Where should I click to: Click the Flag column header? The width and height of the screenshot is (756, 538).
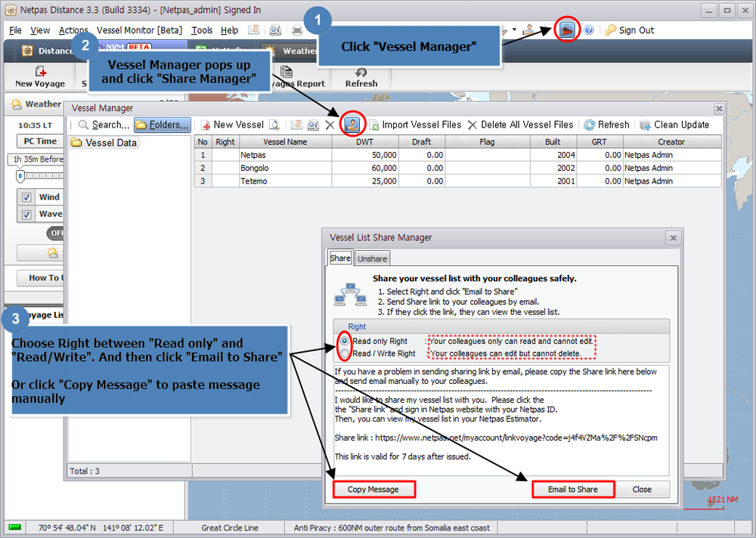point(487,142)
